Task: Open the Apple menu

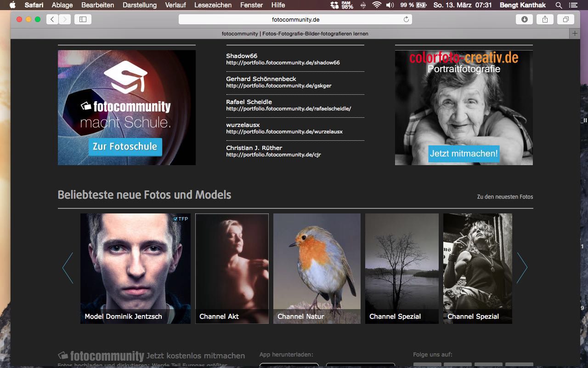Action: click(x=12, y=5)
